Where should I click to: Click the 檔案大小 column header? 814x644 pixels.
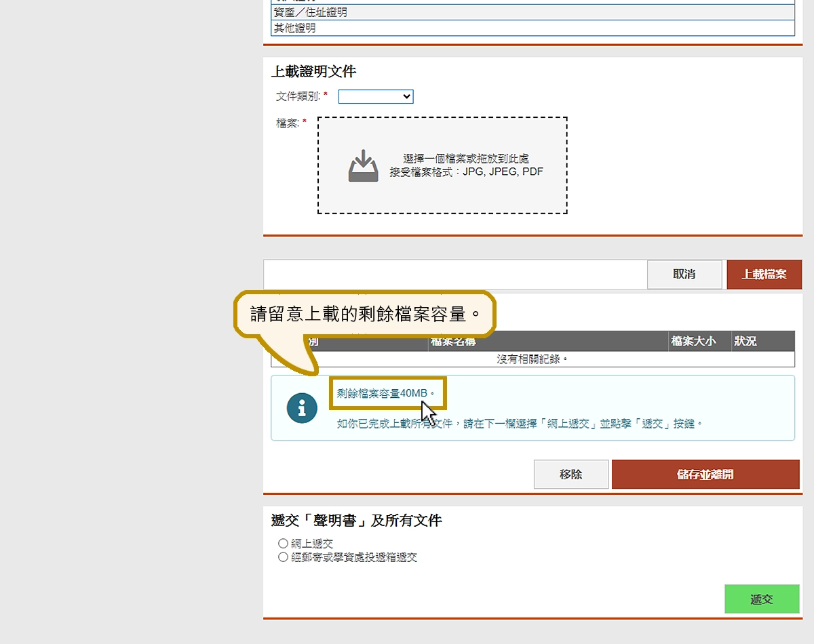point(693,341)
